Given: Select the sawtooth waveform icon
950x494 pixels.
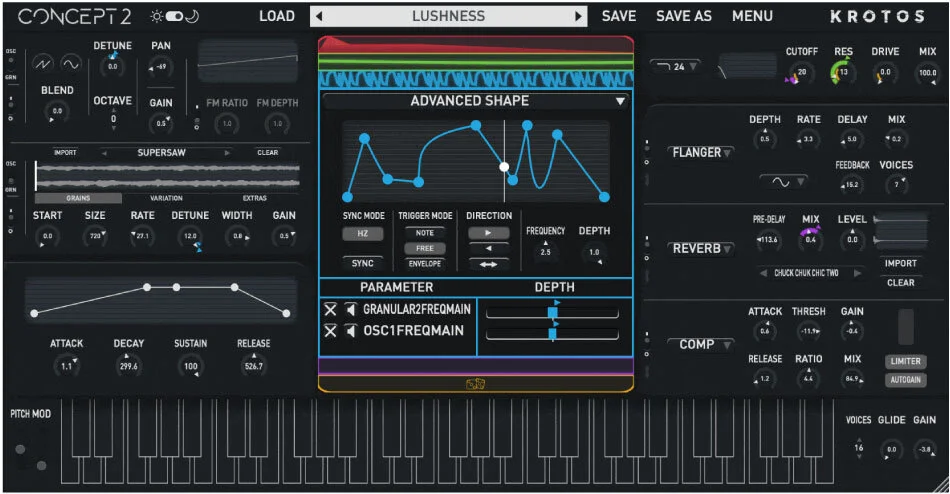Looking at the screenshot, I should [x=43, y=64].
